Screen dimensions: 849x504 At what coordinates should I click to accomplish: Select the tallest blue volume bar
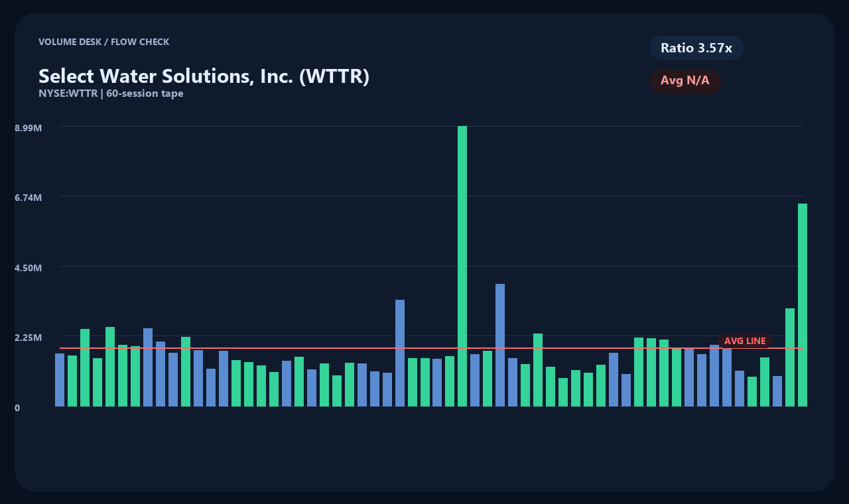500,345
